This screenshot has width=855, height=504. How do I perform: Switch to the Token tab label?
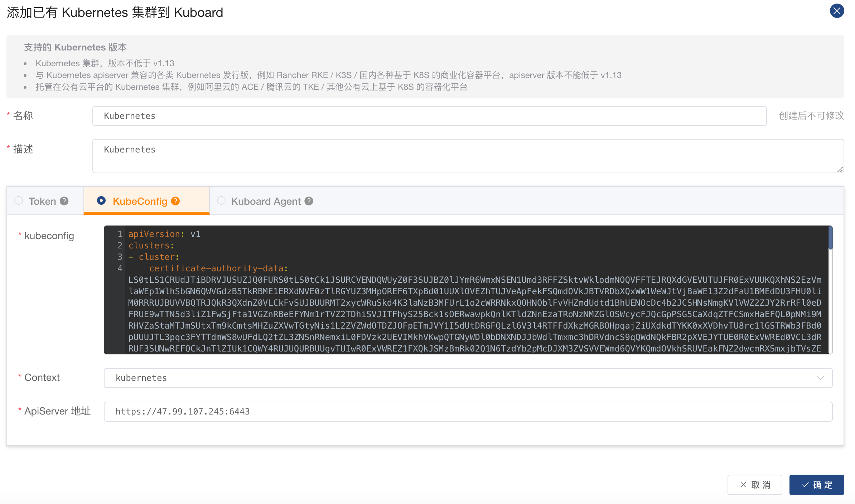[x=42, y=201]
